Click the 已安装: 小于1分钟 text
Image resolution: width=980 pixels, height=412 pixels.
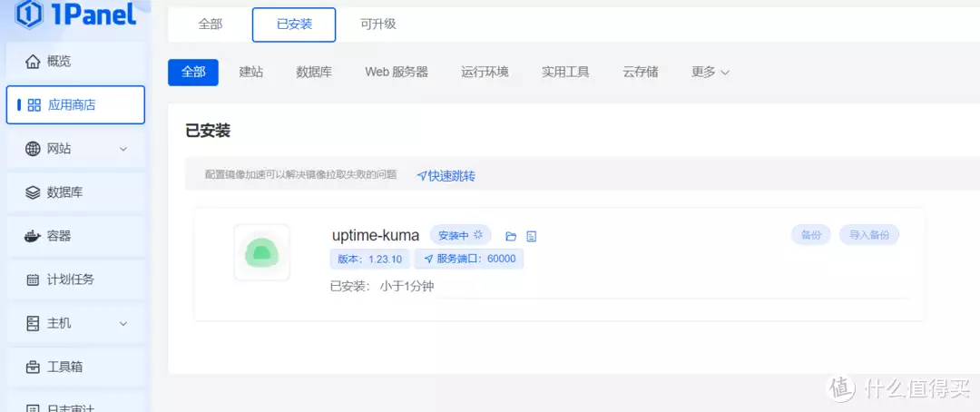[382, 287]
